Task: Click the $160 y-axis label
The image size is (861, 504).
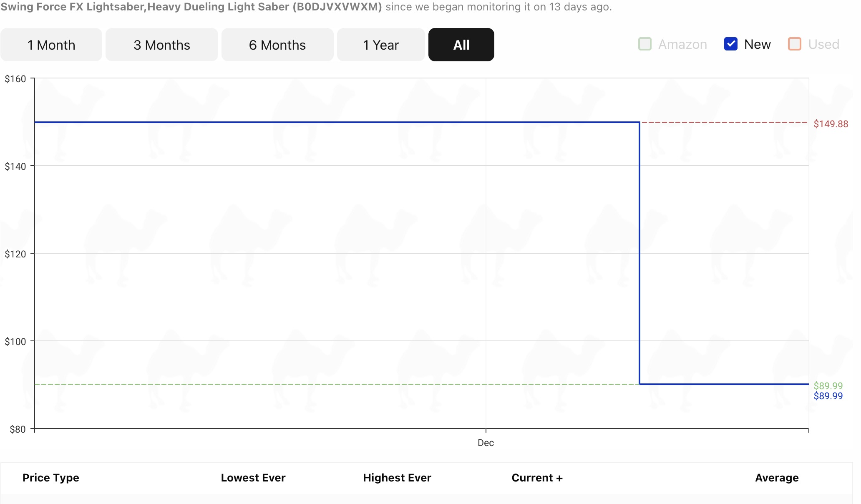Action: click(15, 79)
